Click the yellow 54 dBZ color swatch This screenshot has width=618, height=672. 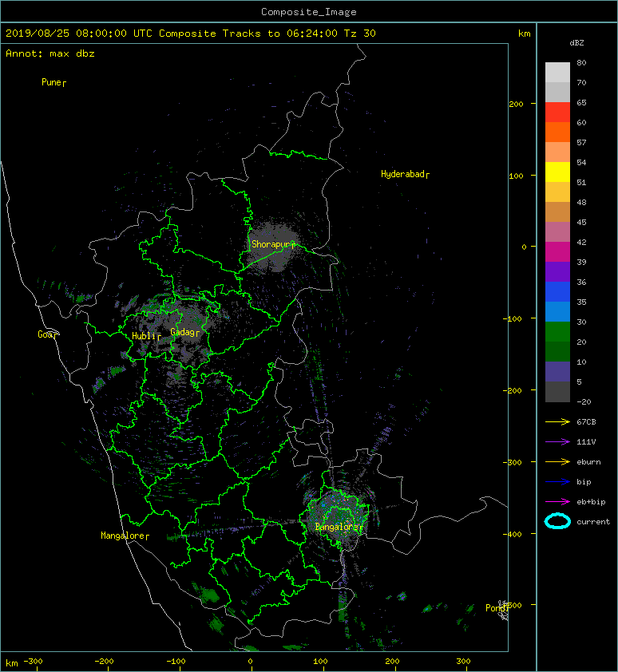(x=557, y=172)
